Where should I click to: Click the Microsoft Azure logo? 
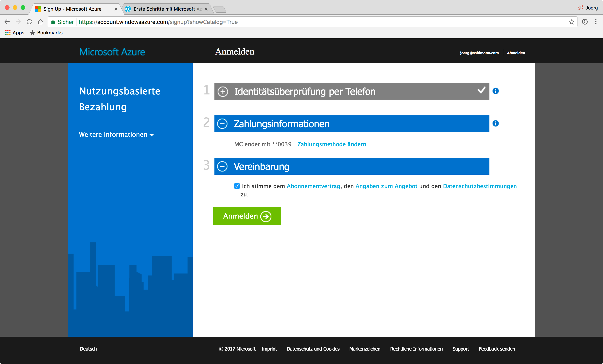[x=112, y=52]
